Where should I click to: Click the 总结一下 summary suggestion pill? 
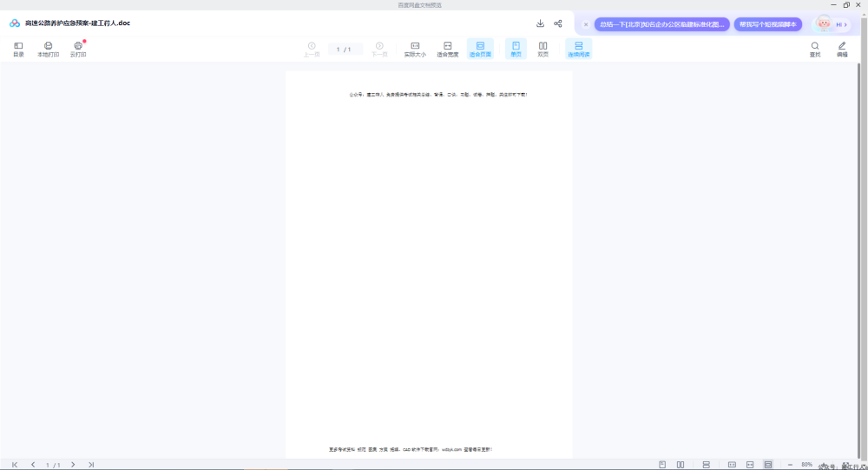pyautogui.click(x=661, y=24)
